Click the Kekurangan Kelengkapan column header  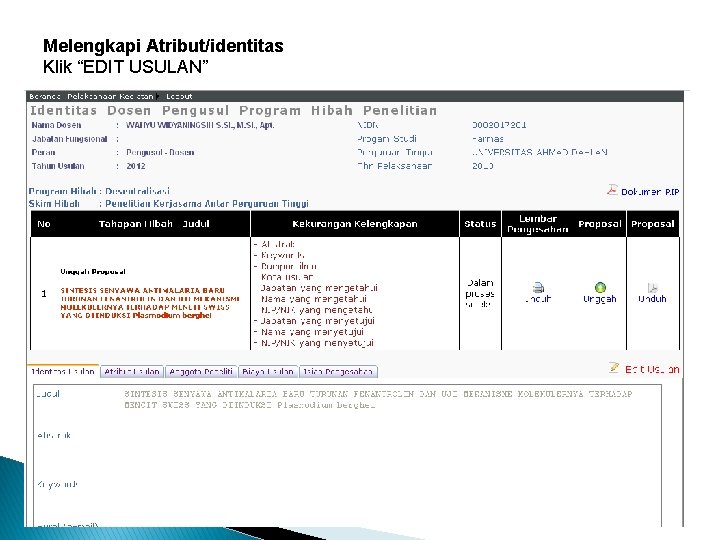[355, 224]
